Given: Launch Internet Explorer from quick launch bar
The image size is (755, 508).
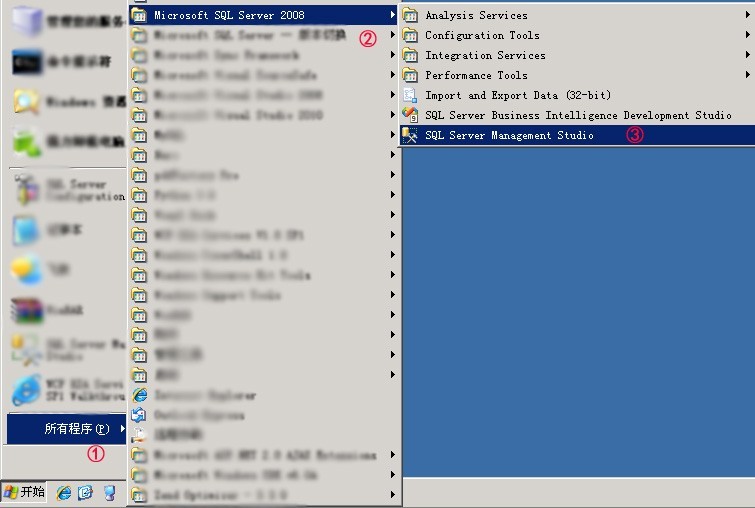Looking at the screenshot, I should [64, 492].
